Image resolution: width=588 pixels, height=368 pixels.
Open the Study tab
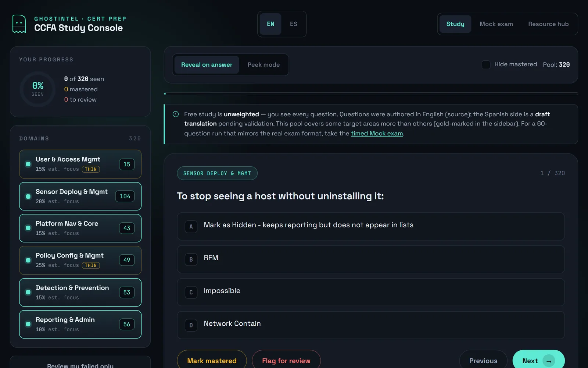(x=455, y=24)
